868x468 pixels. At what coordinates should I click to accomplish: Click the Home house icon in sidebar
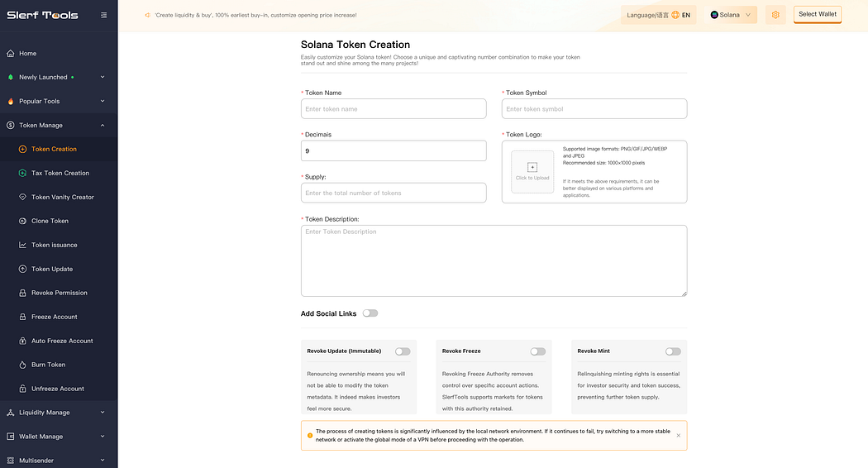coord(11,53)
